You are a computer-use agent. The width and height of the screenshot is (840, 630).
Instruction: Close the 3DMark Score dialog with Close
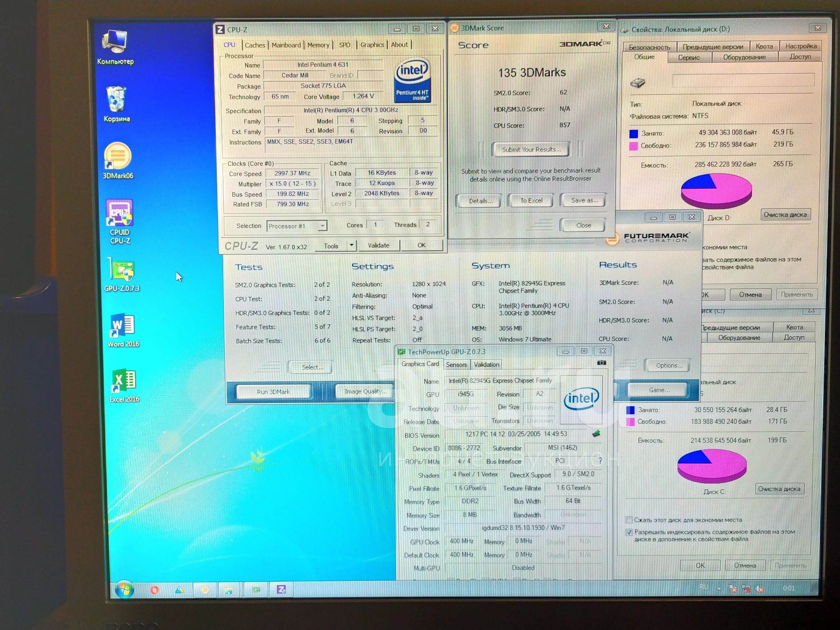click(584, 225)
